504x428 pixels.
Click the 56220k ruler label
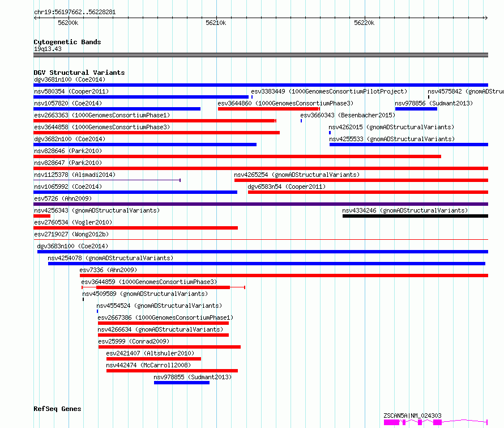point(364,23)
